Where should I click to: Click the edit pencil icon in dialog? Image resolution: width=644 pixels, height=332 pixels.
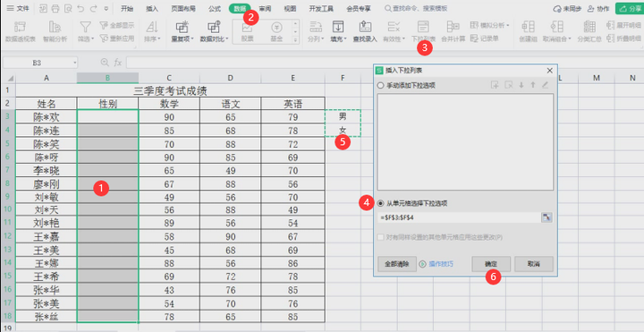click(545, 85)
